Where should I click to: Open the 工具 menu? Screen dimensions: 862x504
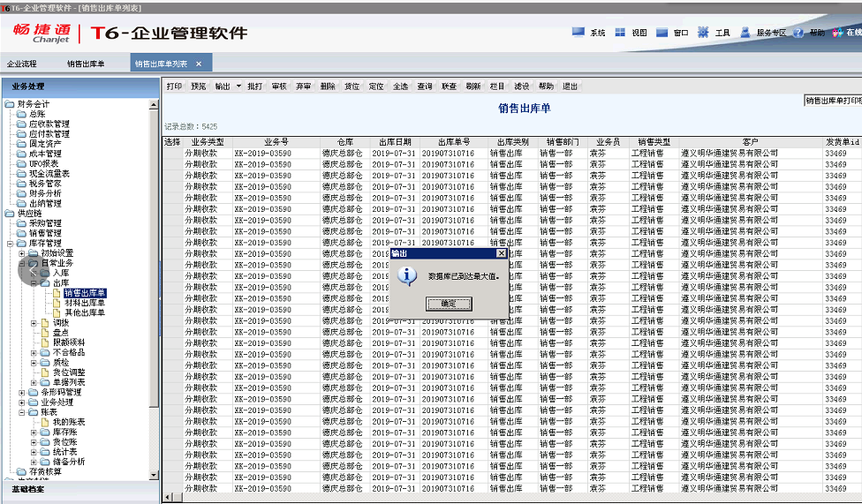(x=722, y=33)
